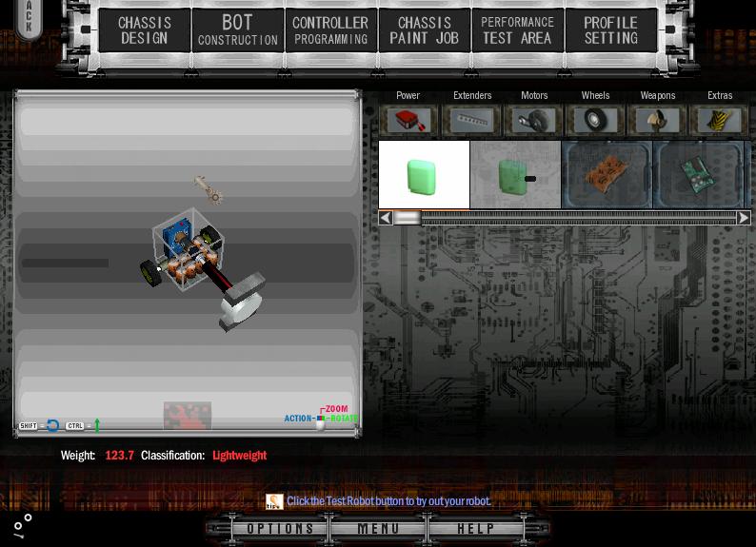Select the green circuit board component

click(x=698, y=175)
